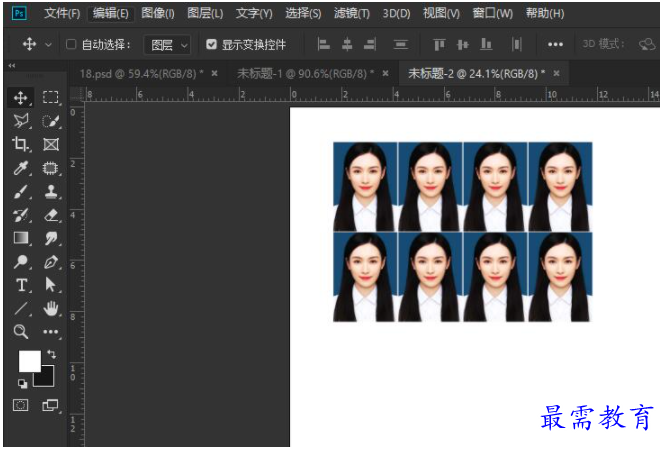Select the Crop tool
The image size is (662, 449).
[20, 144]
